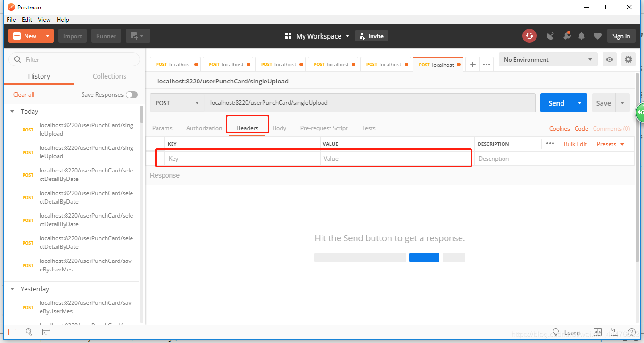
Task: Open Comments (0) link
Action: click(611, 128)
